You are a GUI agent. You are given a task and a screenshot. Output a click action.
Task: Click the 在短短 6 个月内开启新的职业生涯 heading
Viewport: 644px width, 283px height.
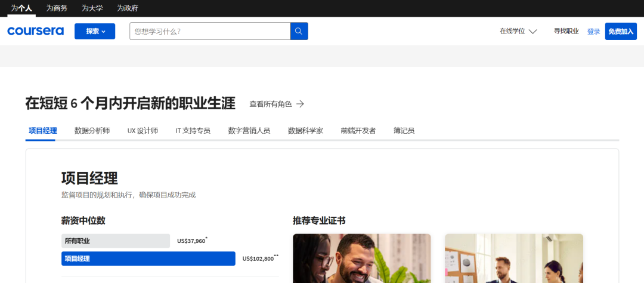(x=130, y=104)
